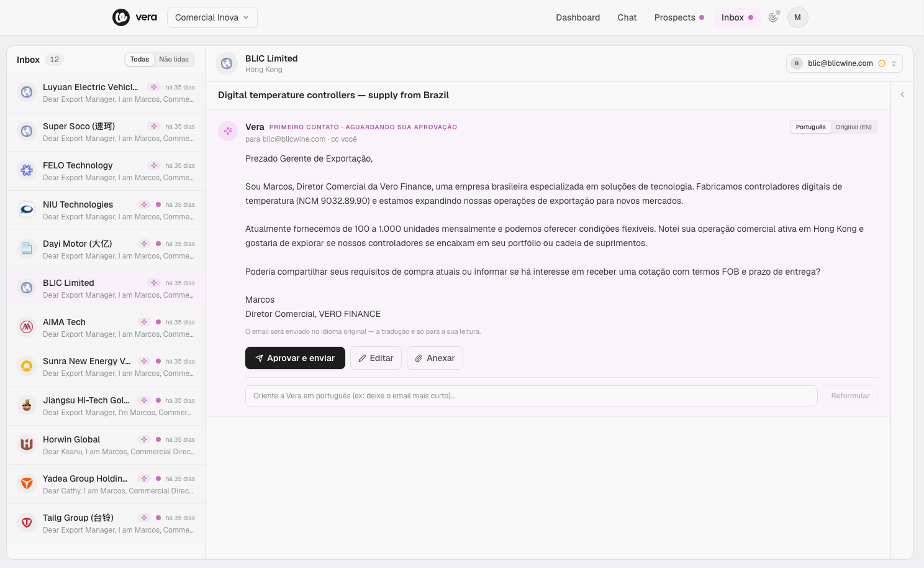
Task: Click Tailg Group logo icon
Action: pyautogui.click(x=27, y=523)
